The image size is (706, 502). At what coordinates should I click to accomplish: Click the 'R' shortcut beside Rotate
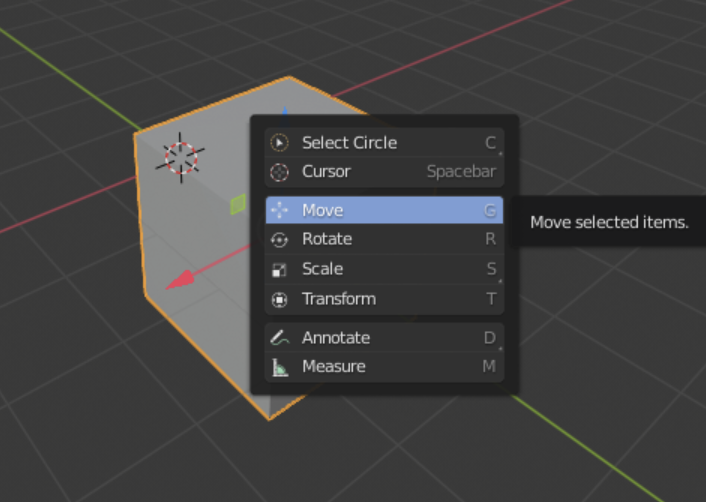(x=491, y=239)
